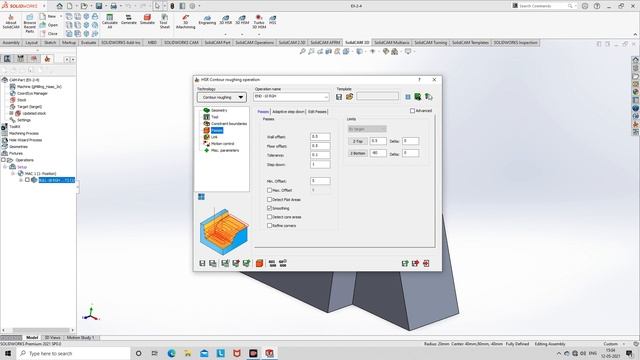This screenshot has width=640, height=360.
Task: Click the taskbar search box
Action: click(73, 353)
